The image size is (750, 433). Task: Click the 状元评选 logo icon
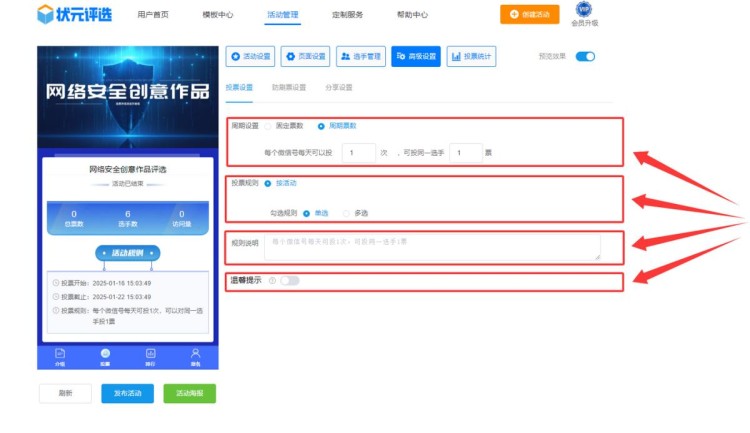pyautogui.click(x=47, y=14)
